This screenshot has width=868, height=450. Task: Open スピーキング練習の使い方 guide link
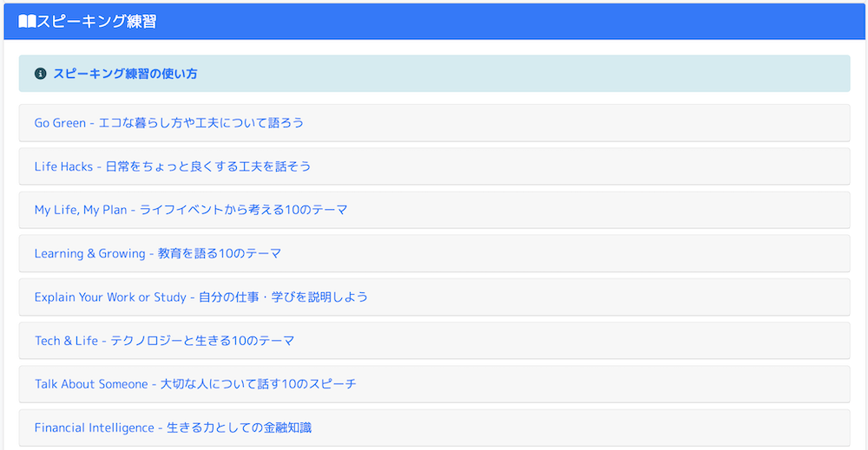click(125, 74)
